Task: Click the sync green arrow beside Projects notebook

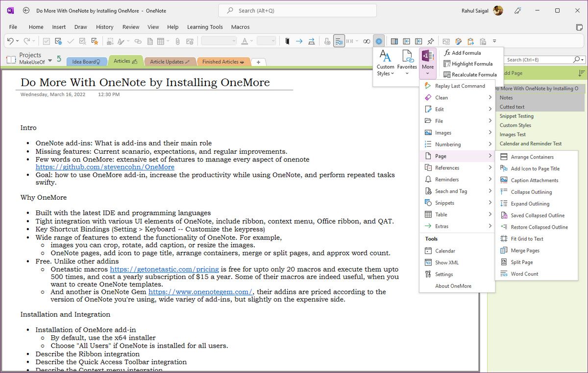Action: [x=59, y=59]
